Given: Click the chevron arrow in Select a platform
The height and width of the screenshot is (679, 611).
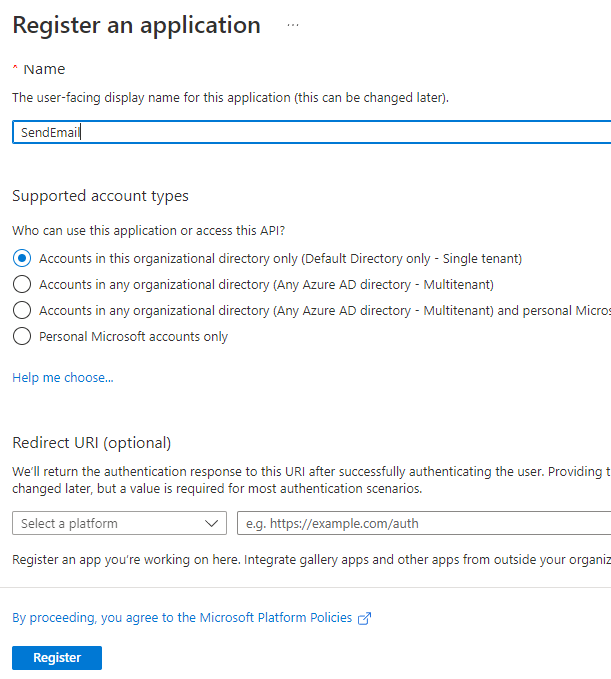Looking at the screenshot, I should (x=211, y=524).
